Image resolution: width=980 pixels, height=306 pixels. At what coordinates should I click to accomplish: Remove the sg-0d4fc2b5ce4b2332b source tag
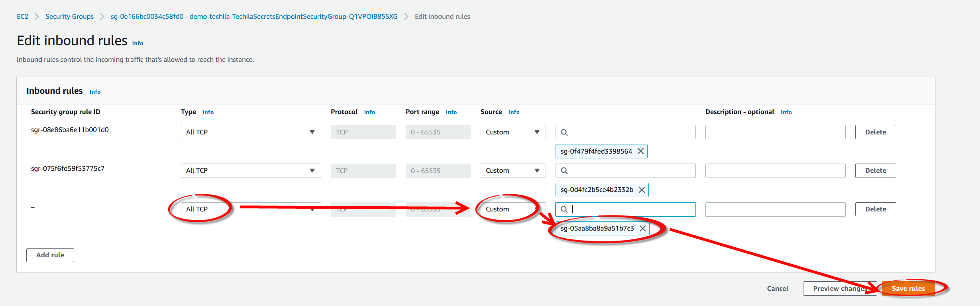(642, 190)
